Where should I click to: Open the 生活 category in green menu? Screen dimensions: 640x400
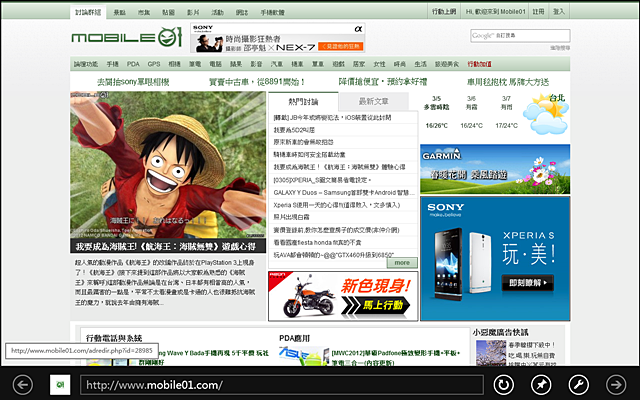pos(420,64)
